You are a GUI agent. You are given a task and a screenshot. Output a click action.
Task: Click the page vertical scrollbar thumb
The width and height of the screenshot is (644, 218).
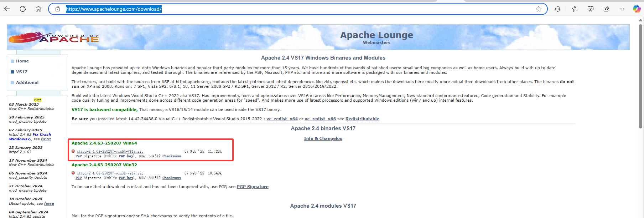point(641,76)
